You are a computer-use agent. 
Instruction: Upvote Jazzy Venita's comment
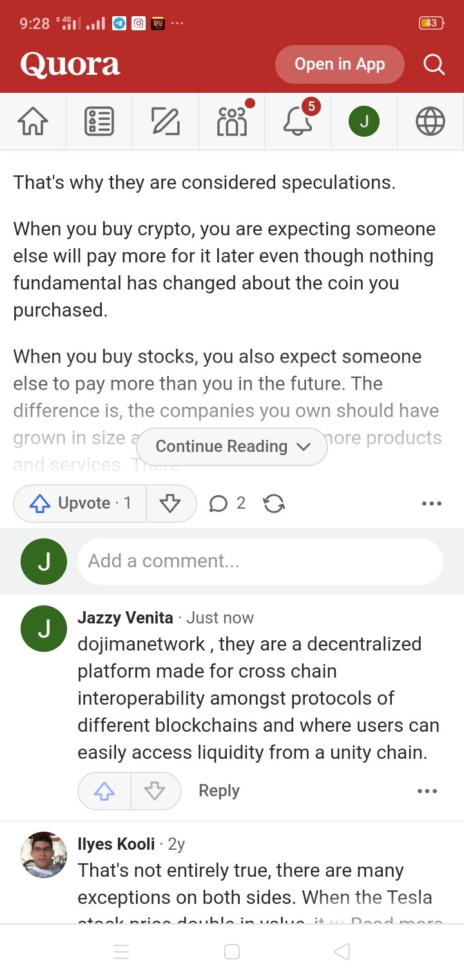point(104,791)
